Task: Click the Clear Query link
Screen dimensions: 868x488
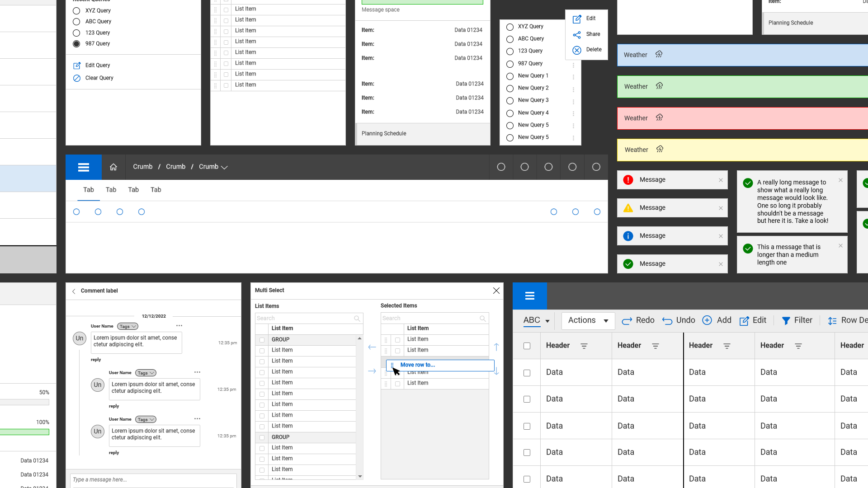Action: tap(99, 78)
